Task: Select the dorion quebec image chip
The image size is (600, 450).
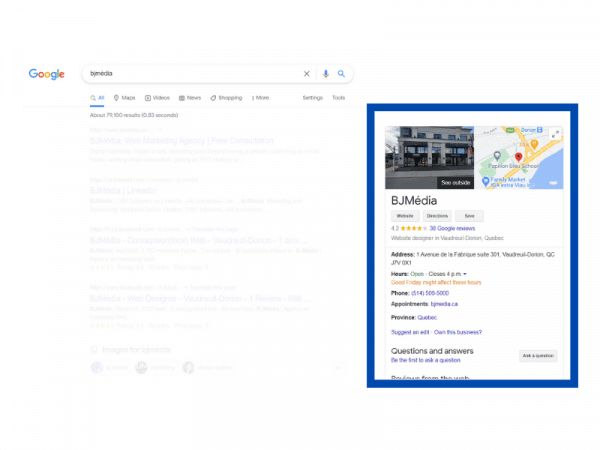Action: [x=208, y=368]
